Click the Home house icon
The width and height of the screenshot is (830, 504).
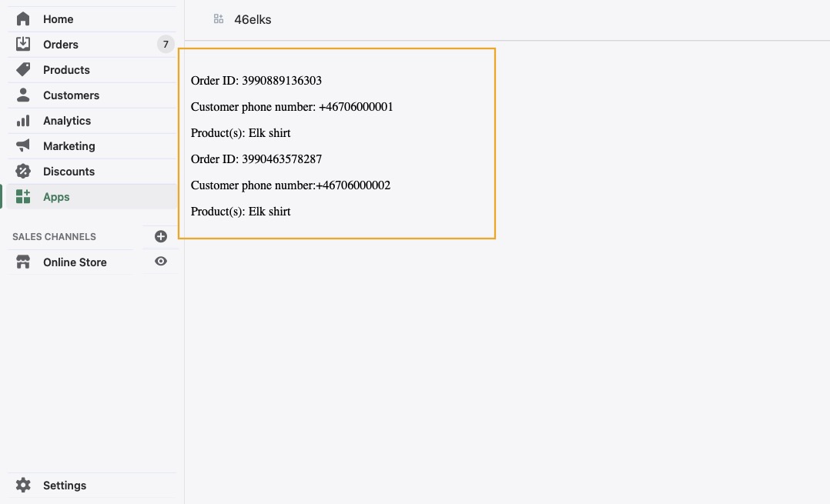[x=23, y=19]
